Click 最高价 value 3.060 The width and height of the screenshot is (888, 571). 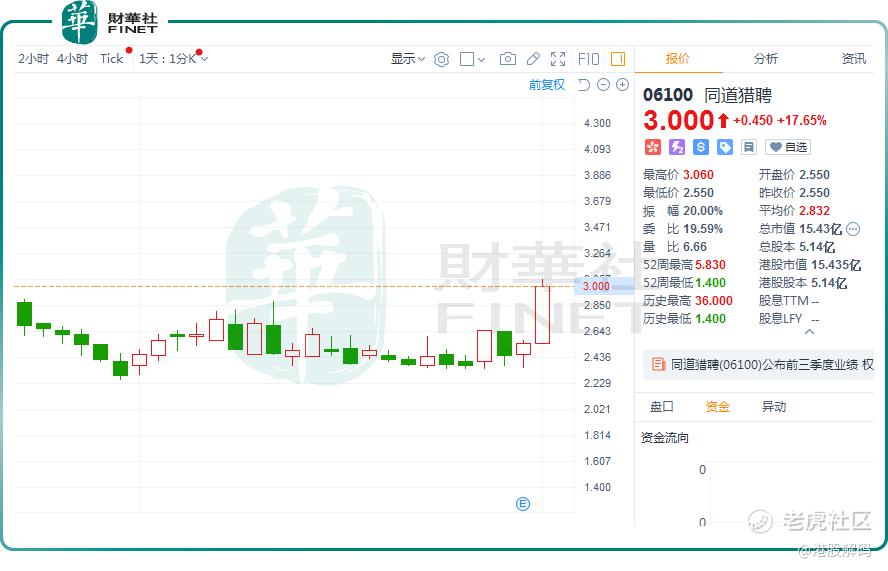(698, 175)
